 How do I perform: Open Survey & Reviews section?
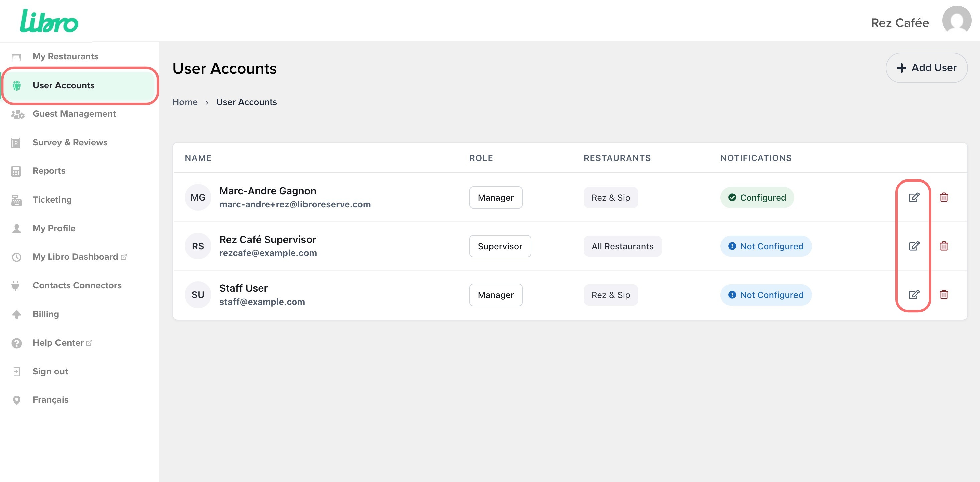pyautogui.click(x=70, y=142)
